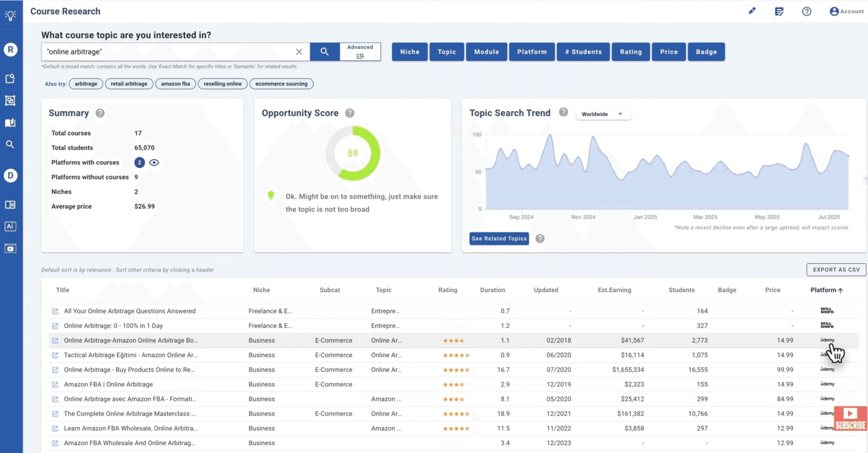Viewport: 868px width, 453px height.
Task: Toggle the eye icon next to Platforms with courses
Action: point(154,162)
